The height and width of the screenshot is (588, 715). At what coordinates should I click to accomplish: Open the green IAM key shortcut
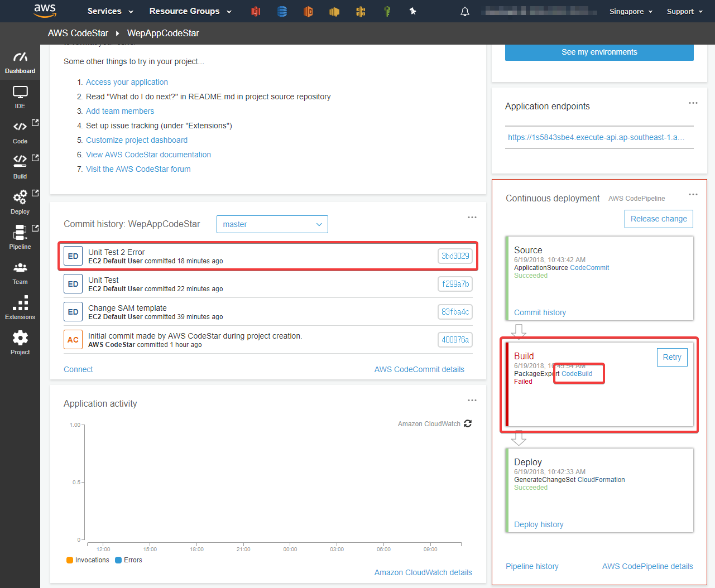pyautogui.click(x=387, y=11)
